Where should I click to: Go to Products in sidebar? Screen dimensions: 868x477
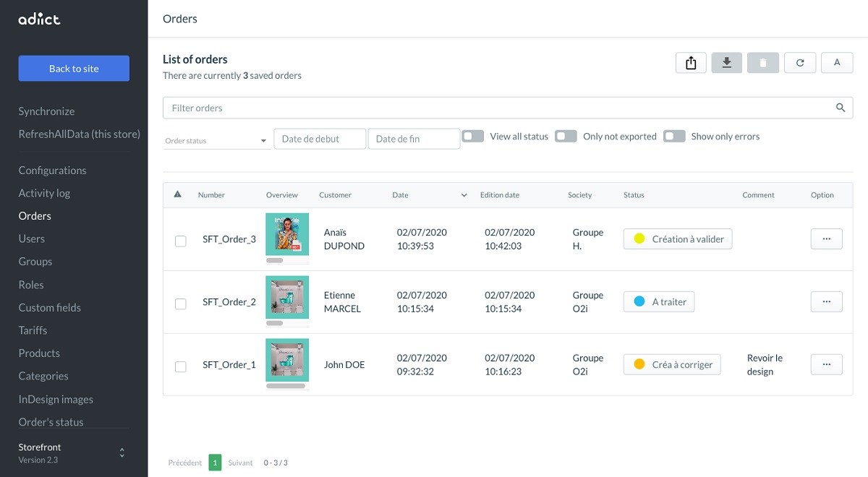pos(39,353)
